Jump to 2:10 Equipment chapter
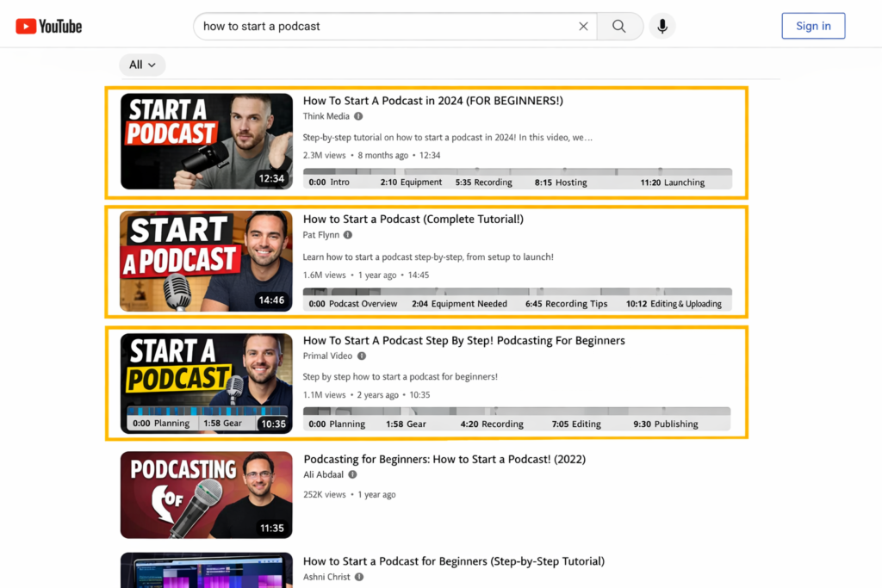This screenshot has height=588, width=882. pos(411,183)
